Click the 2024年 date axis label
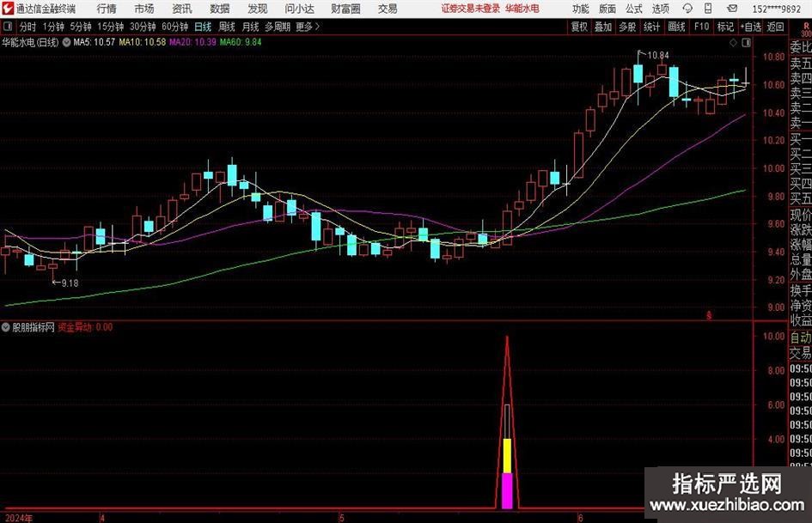Image resolution: width=812 pixels, height=523 pixels. click(x=18, y=518)
